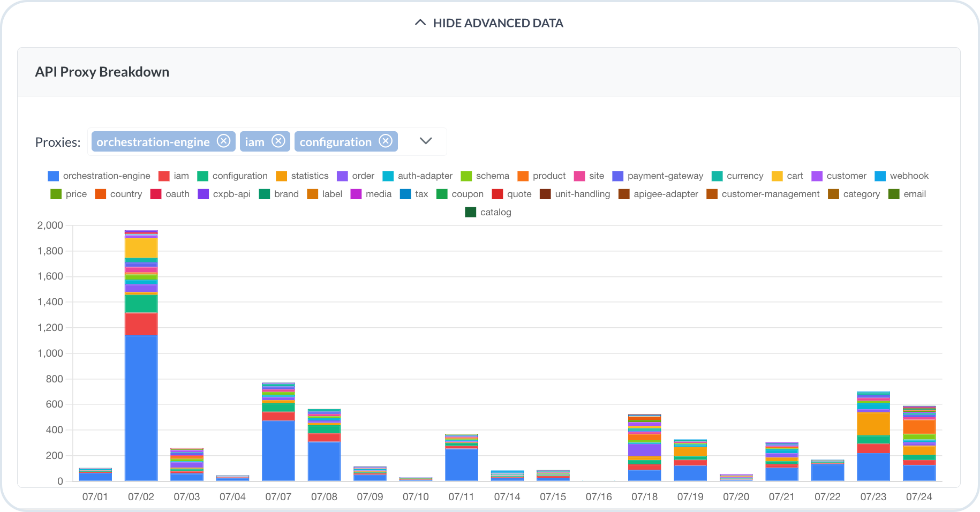Remove the iam proxy chip

pos(278,141)
